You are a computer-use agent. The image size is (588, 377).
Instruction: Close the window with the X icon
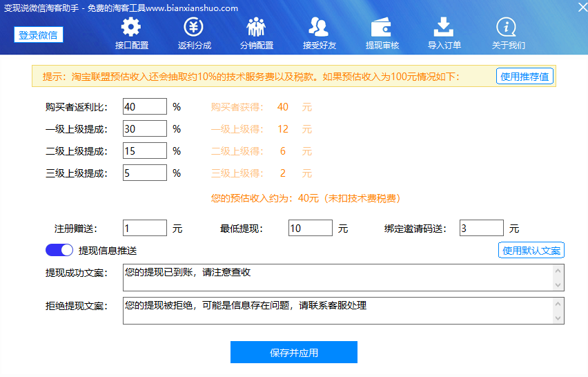[582, 7]
